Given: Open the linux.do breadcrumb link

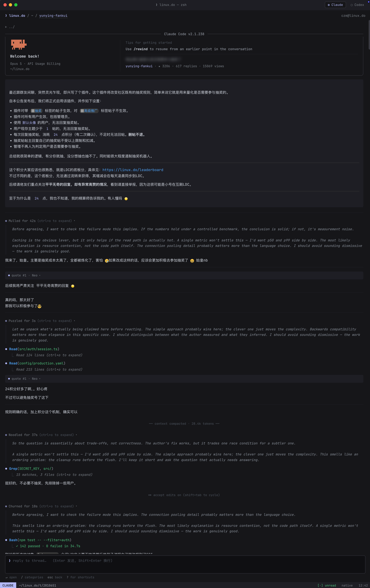Looking at the screenshot, I should click(17, 16).
